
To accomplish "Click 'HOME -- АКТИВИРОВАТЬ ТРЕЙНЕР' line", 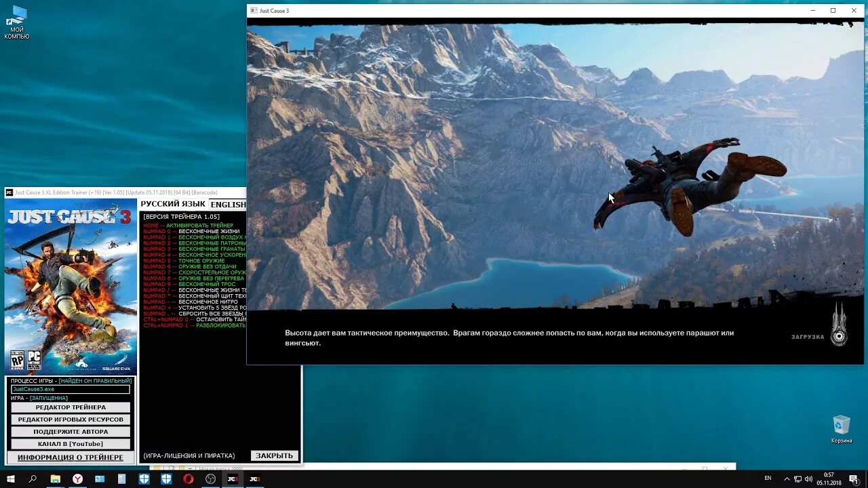I will tap(189, 225).
